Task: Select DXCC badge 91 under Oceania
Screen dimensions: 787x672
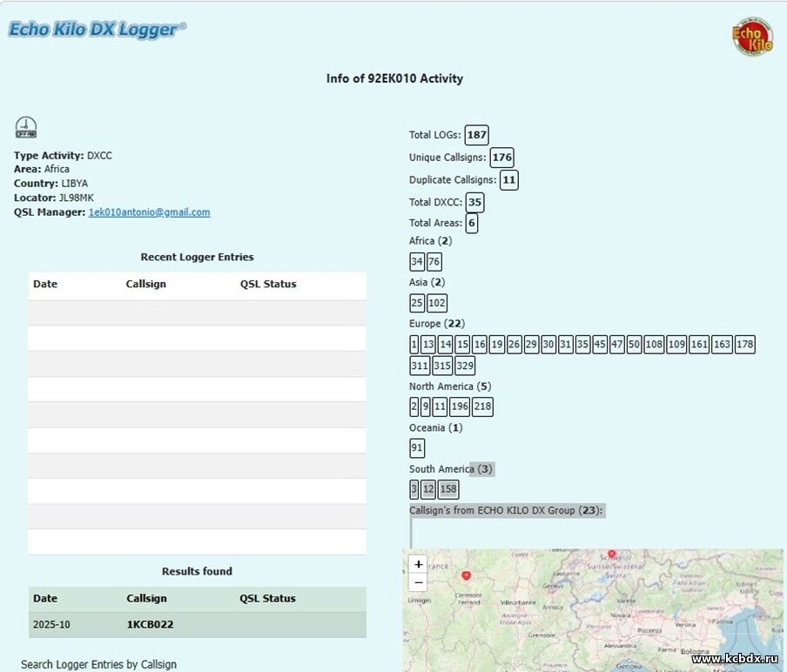Action: point(417,448)
